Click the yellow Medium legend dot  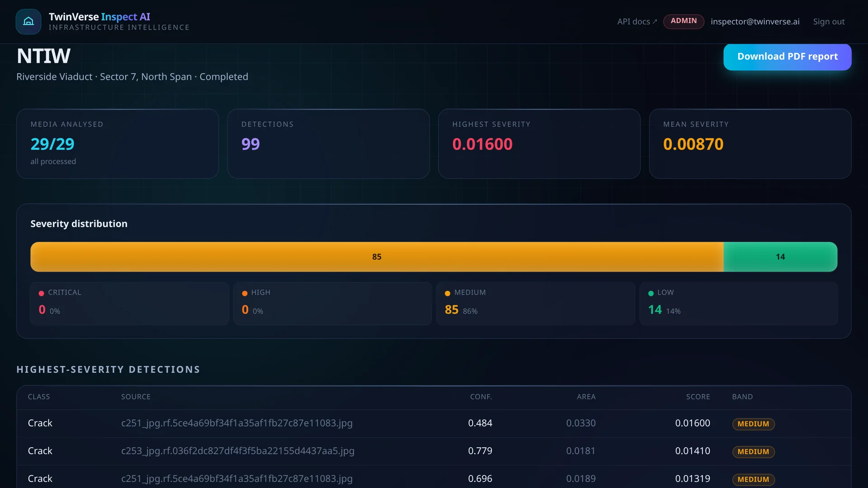point(448,293)
